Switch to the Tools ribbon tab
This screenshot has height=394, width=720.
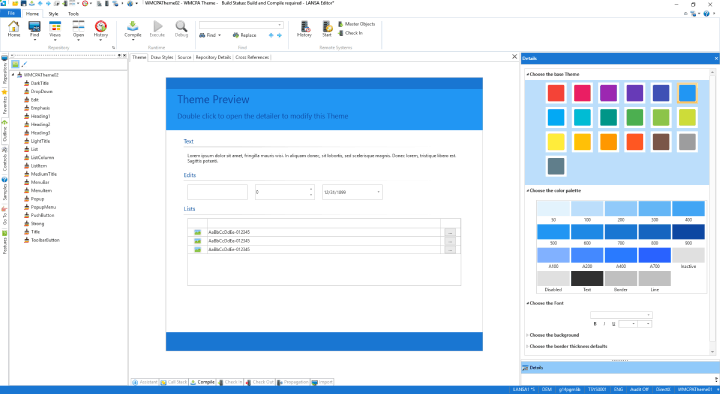point(73,14)
